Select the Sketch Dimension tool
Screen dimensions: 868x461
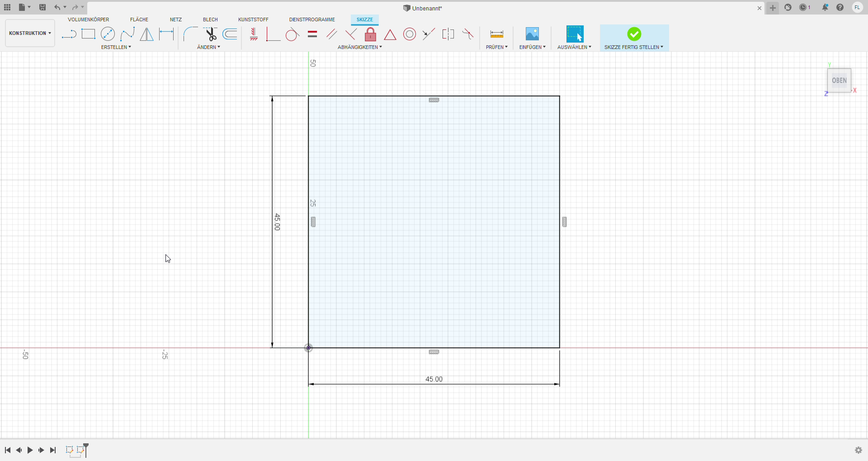(x=166, y=34)
